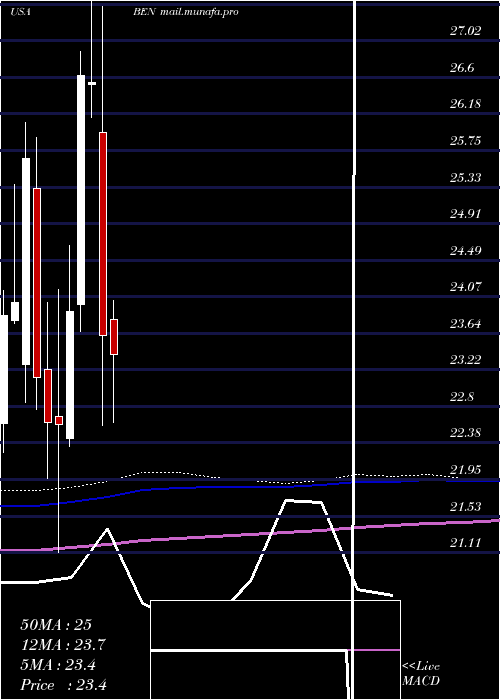Select the last small red candlestick
The height and width of the screenshot is (700, 500).
(114, 337)
